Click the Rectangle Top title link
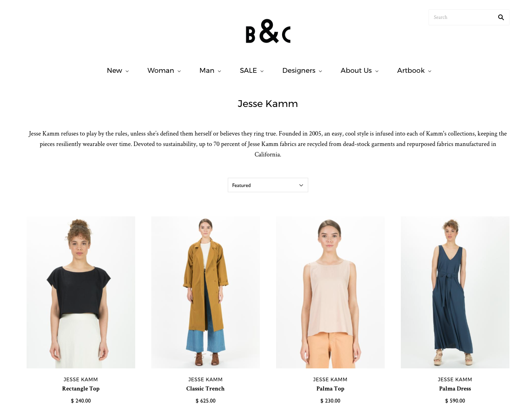 (81, 388)
